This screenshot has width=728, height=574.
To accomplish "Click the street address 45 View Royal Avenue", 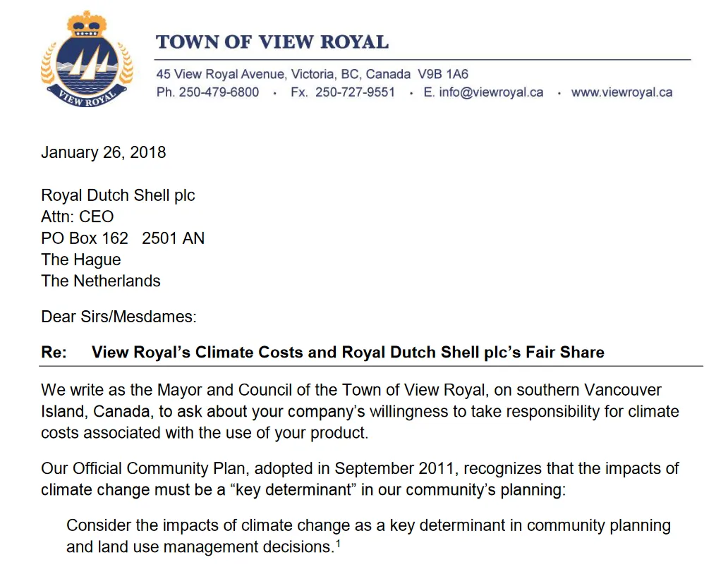I will [x=221, y=74].
